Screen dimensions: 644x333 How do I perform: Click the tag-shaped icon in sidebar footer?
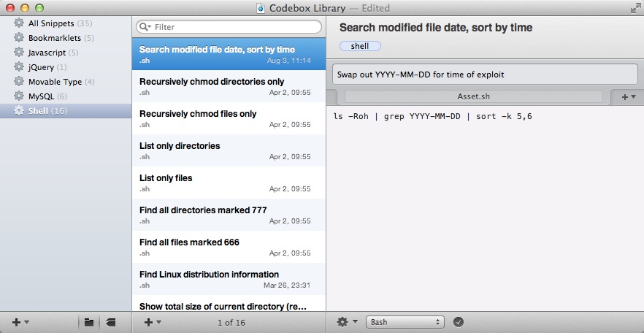[110, 322]
